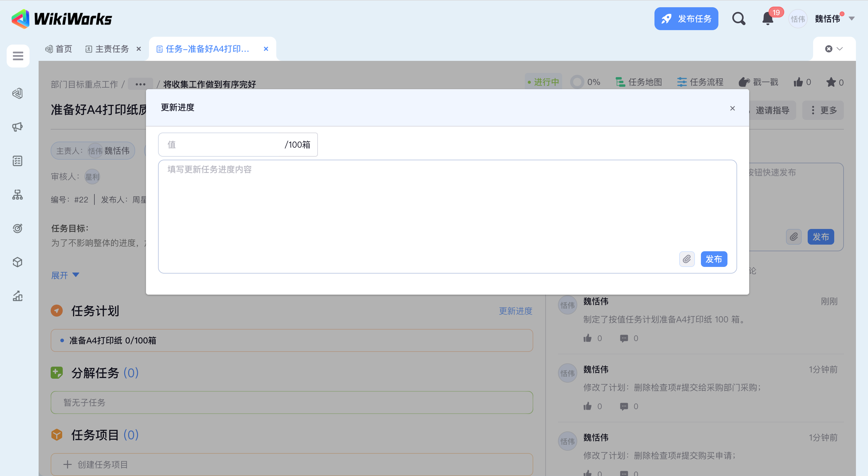Open the checklist sidebar icon
The height and width of the screenshot is (476, 868).
click(x=17, y=161)
